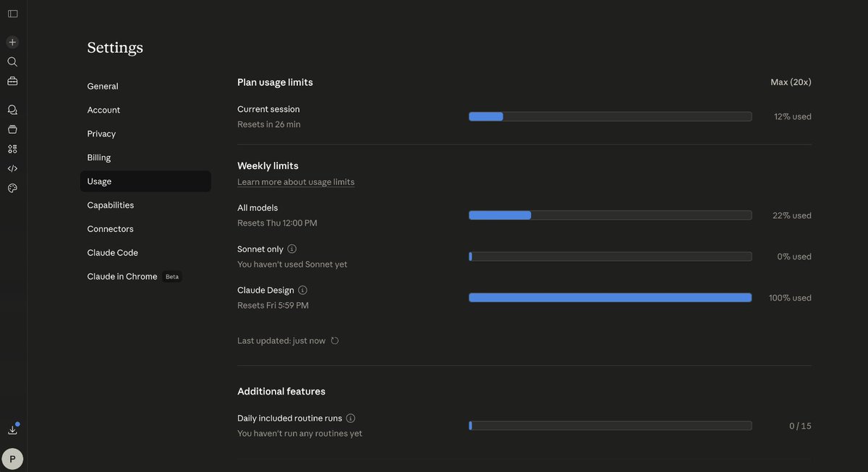Open the grid apps icon in sidebar
This screenshot has height=472, width=868.
(12, 149)
